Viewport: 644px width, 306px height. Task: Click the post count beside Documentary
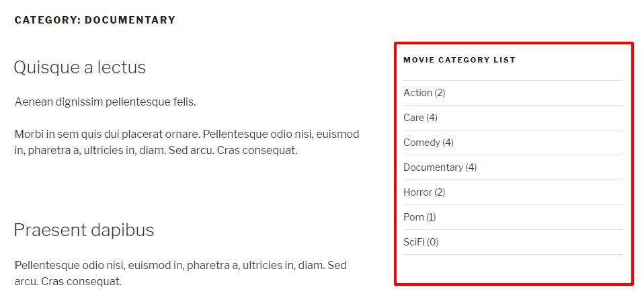point(471,167)
